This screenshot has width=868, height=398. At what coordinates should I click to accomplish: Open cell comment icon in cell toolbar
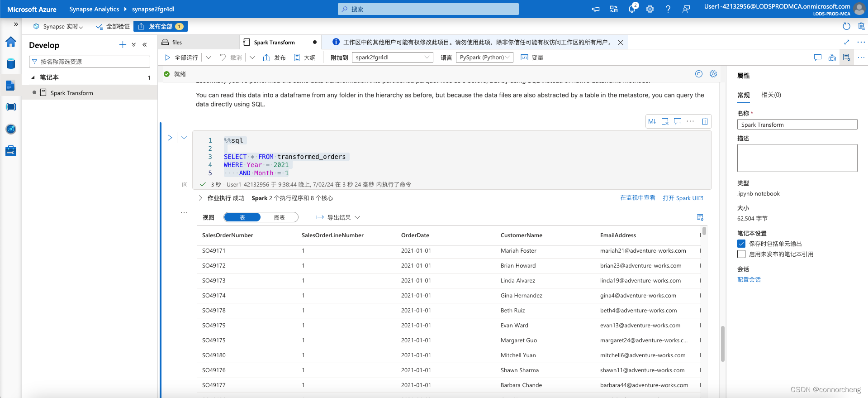tap(677, 121)
